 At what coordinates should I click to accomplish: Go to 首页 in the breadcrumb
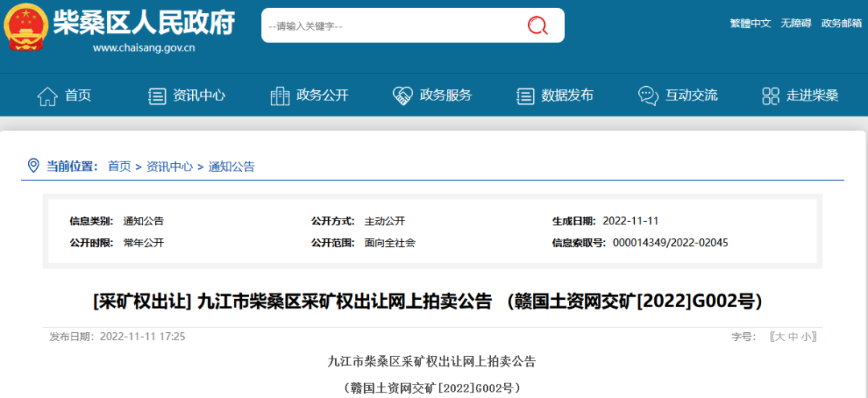pyautogui.click(x=119, y=166)
